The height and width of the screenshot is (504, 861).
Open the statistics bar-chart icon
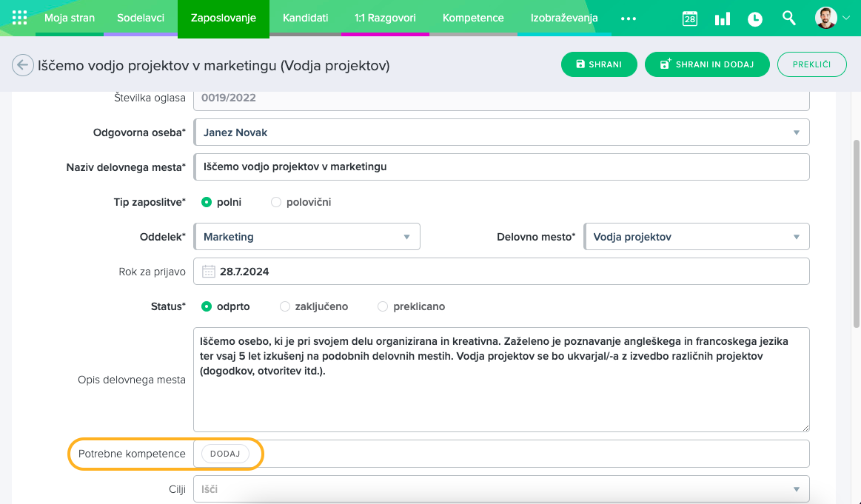722,19
